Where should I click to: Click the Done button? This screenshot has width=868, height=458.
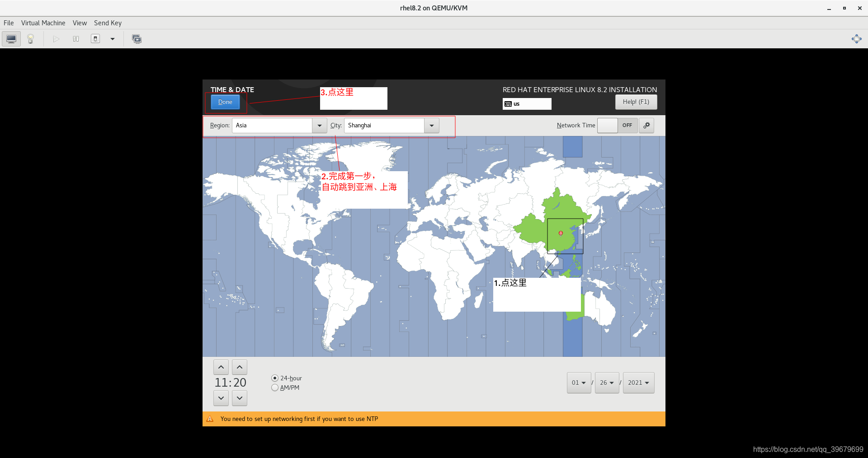(x=225, y=102)
